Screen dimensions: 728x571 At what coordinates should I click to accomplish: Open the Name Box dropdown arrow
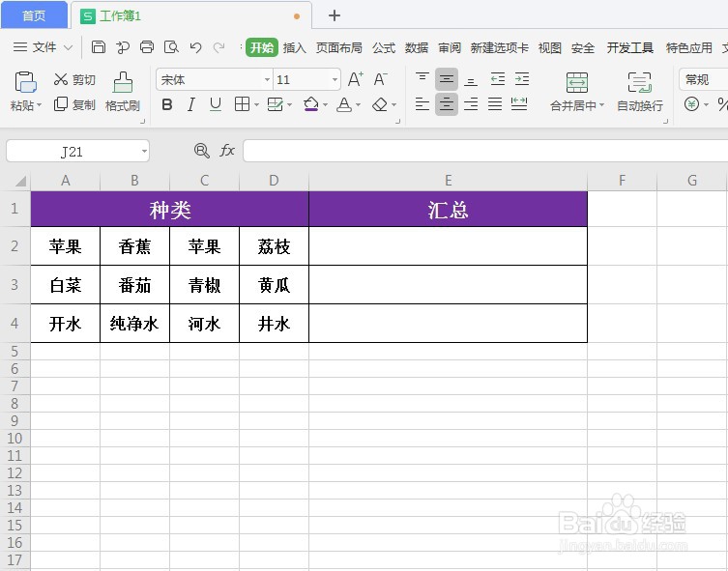point(144,152)
